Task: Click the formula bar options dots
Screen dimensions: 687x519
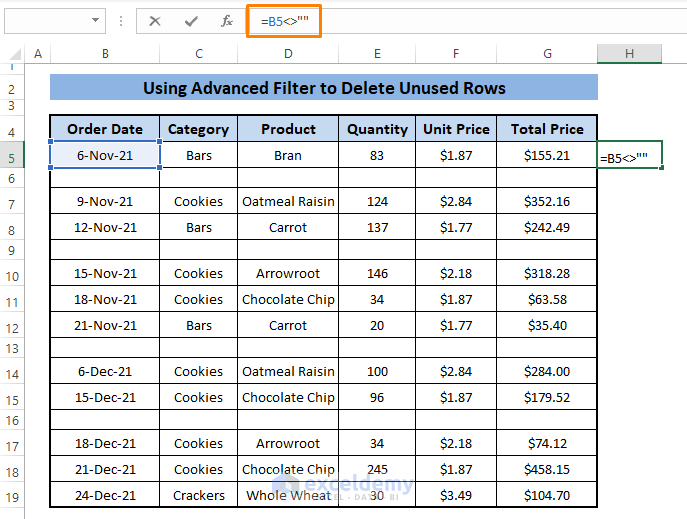Action: point(121,21)
